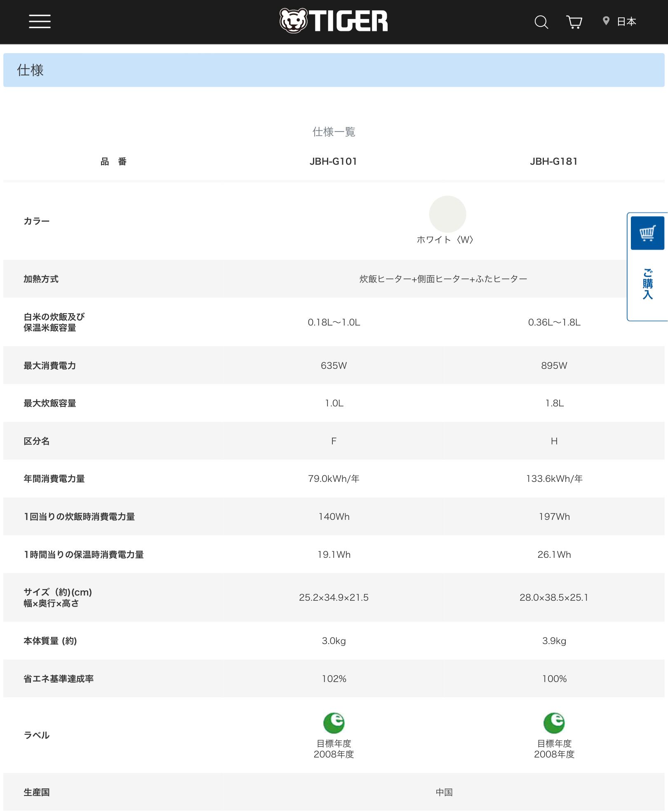
Task: Click the 133.6kWh/年 value
Action: pos(554,479)
